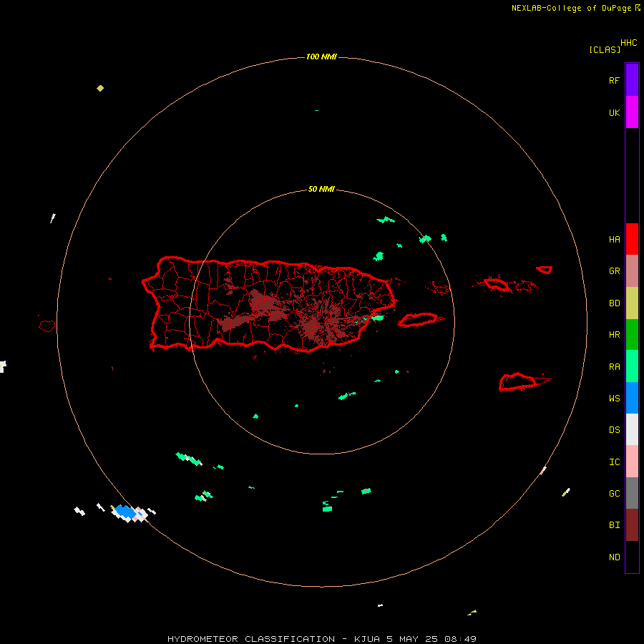Click the UK legend label
This screenshot has height=644, width=644.
614,112
